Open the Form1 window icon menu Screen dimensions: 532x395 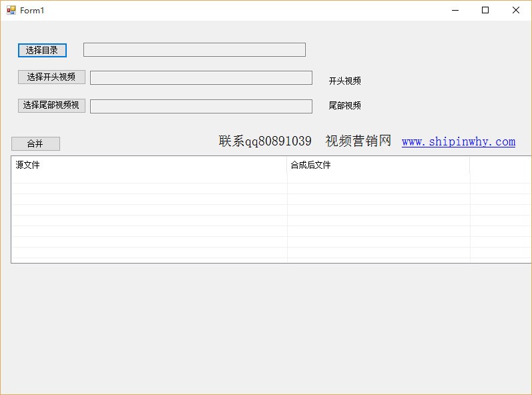point(11,10)
